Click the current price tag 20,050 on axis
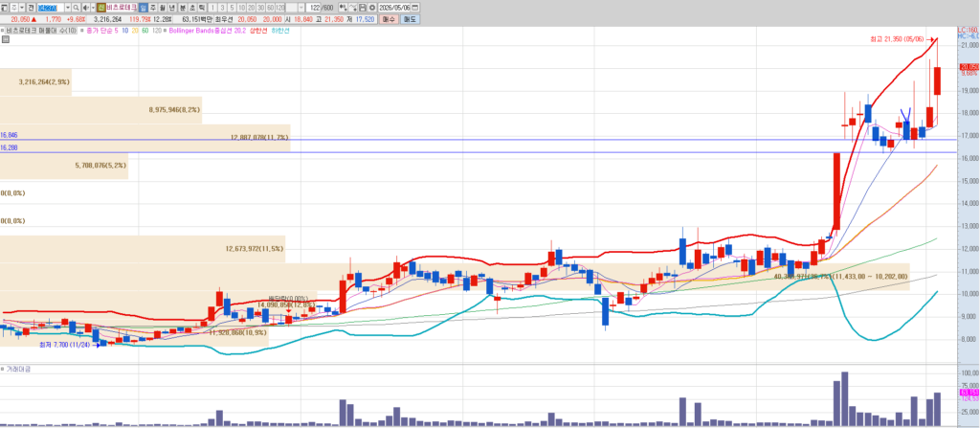The width and height of the screenshot is (980, 428). [x=969, y=67]
